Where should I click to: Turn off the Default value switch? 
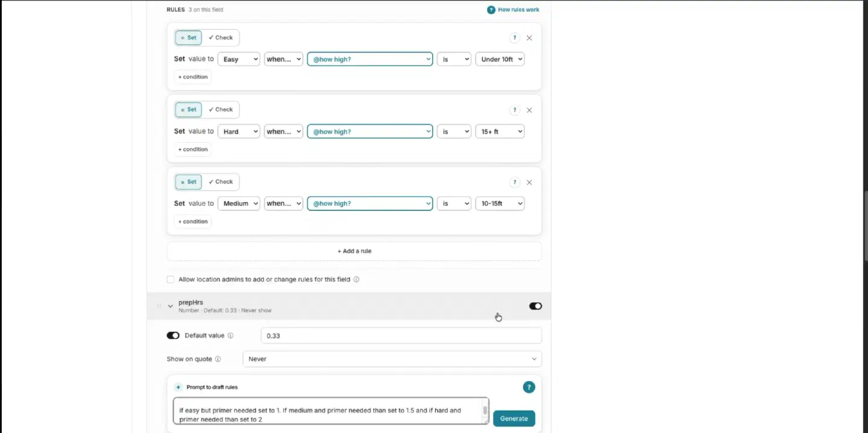click(x=173, y=335)
